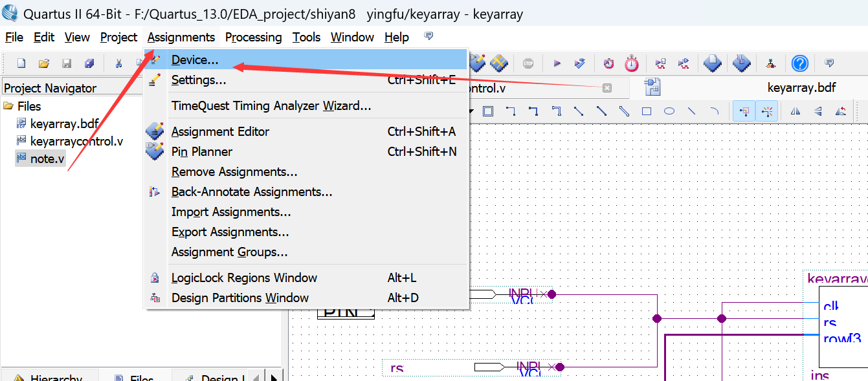The image size is (868, 381).
Task: Open LogicLock Regions Window entry
Action: pyautogui.click(x=306, y=278)
